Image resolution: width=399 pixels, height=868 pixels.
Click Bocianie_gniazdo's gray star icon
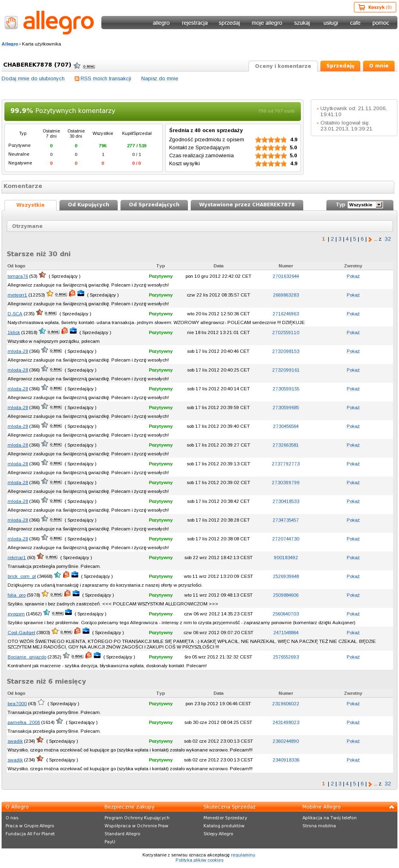point(66,656)
